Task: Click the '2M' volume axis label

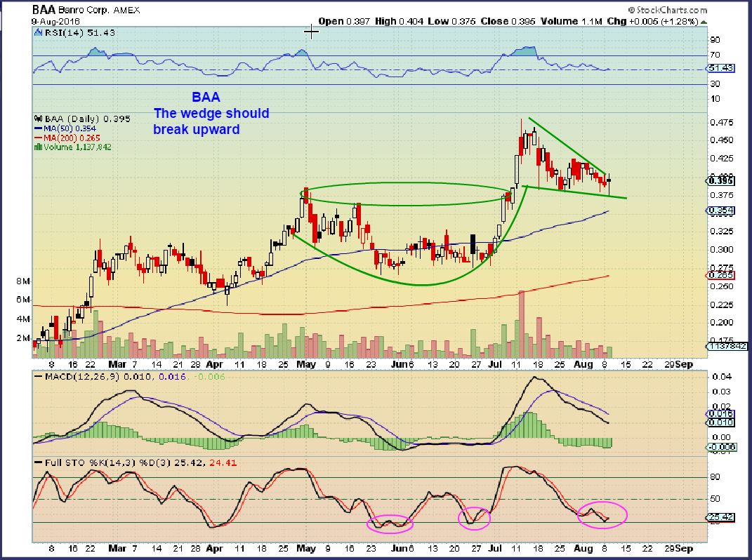Action: 22,338
